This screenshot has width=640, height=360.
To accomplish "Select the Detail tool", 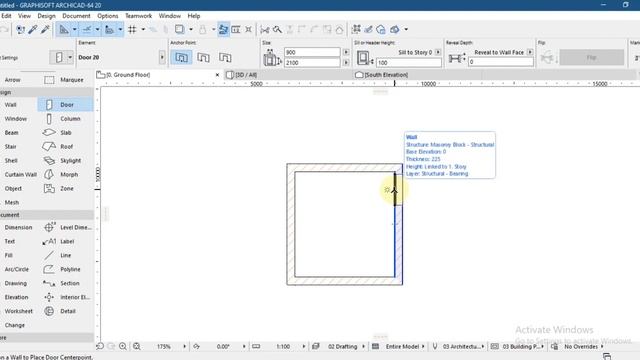I will coord(65,311).
